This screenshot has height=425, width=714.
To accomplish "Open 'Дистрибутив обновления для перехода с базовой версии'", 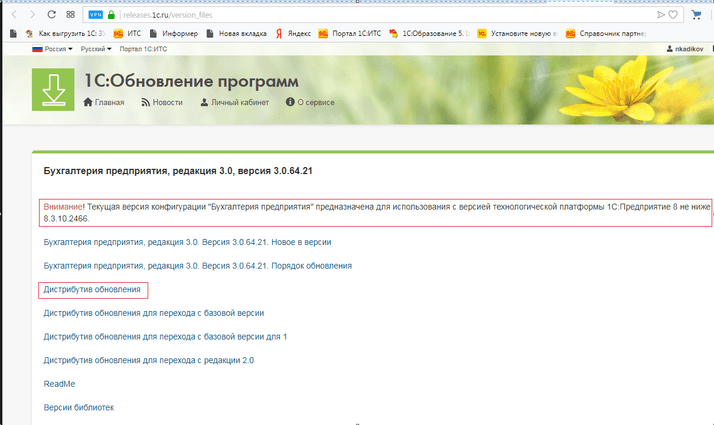I will click(x=154, y=313).
